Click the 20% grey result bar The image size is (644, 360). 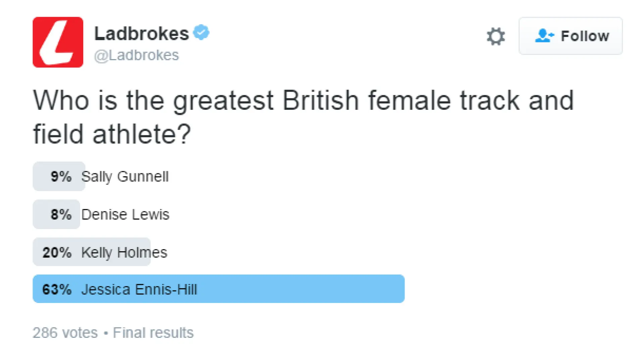[92, 252]
